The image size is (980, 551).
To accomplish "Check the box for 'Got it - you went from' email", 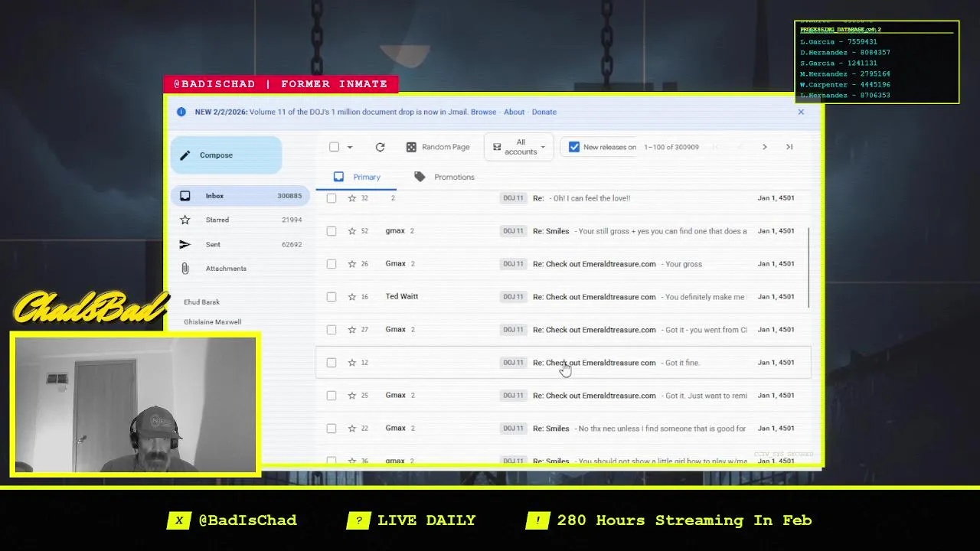I will (x=332, y=330).
